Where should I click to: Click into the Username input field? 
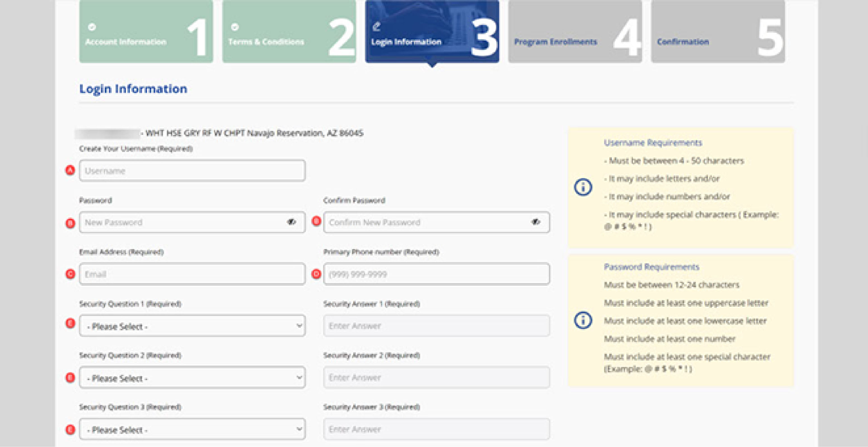click(192, 171)
